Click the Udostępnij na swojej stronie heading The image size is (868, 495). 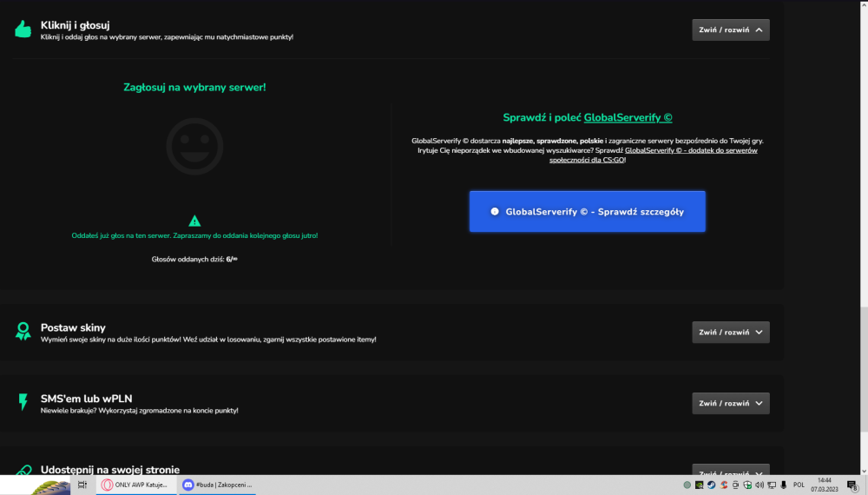point(110,470)
